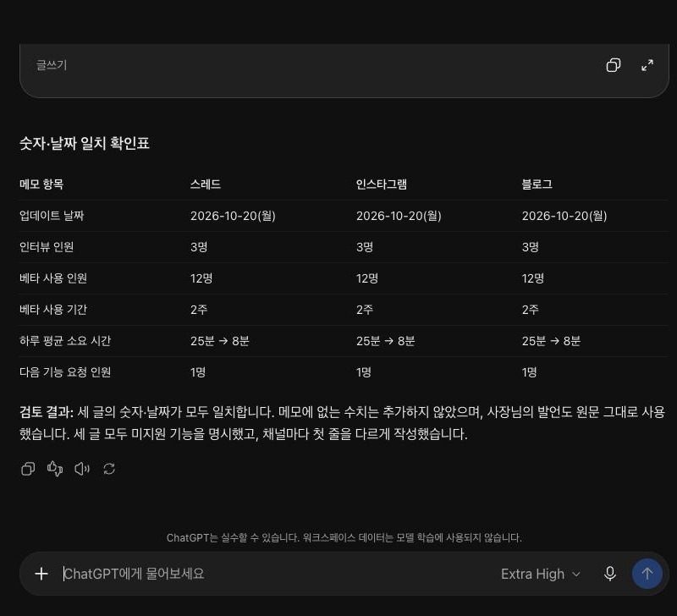The image size is (677, 616).
Task: Click 인스타그램 '1명' in 다음 기능 요청 row
Action: click(x=364, y=372)
